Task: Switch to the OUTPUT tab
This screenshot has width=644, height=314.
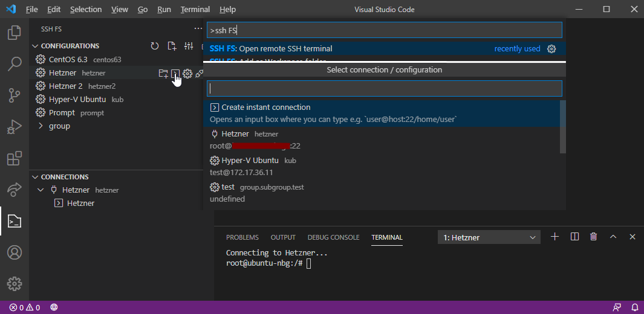Action: tap(283, 237)
